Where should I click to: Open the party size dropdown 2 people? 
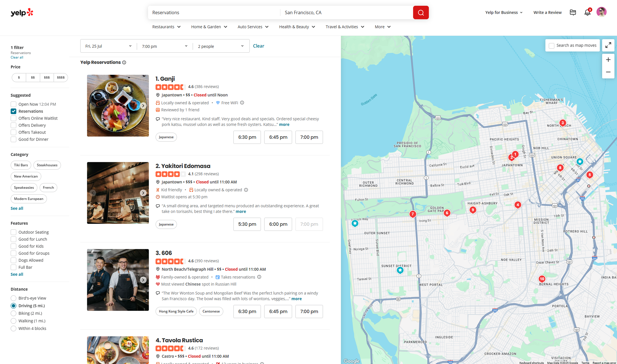[x=221, y=46]
